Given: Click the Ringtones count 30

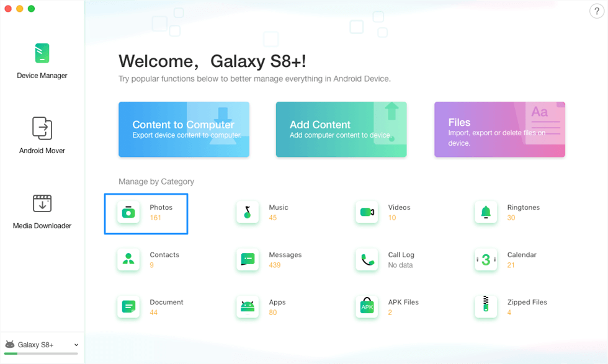Looking at the screenshot, I should tap(511, 218).
